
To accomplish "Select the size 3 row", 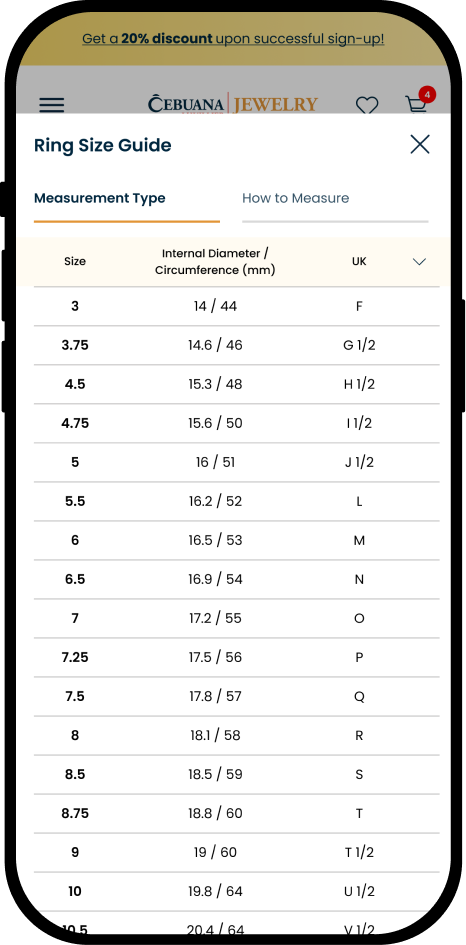I will pyautogui.click(x=236, y=306).
